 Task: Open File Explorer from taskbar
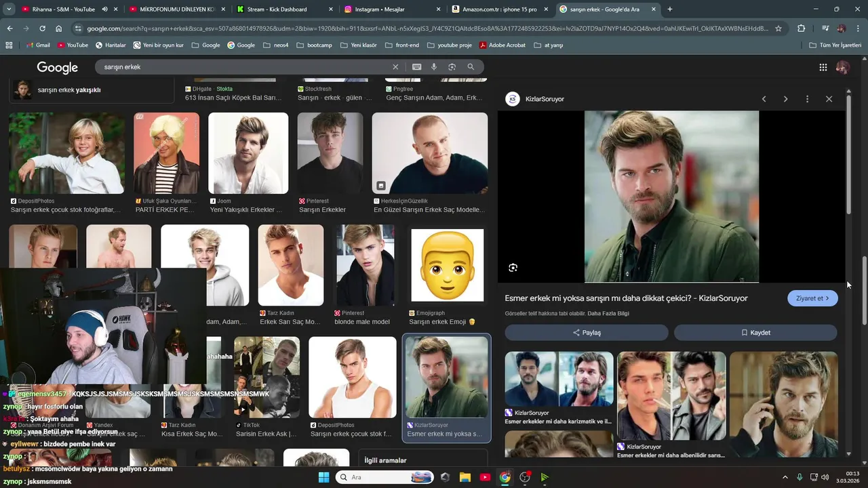click(x=465, y=477)
